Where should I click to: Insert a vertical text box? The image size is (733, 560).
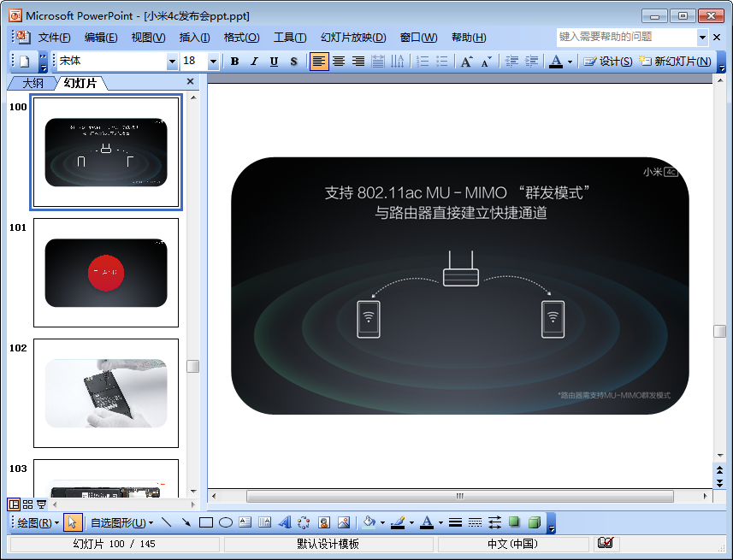pos(264,522)
